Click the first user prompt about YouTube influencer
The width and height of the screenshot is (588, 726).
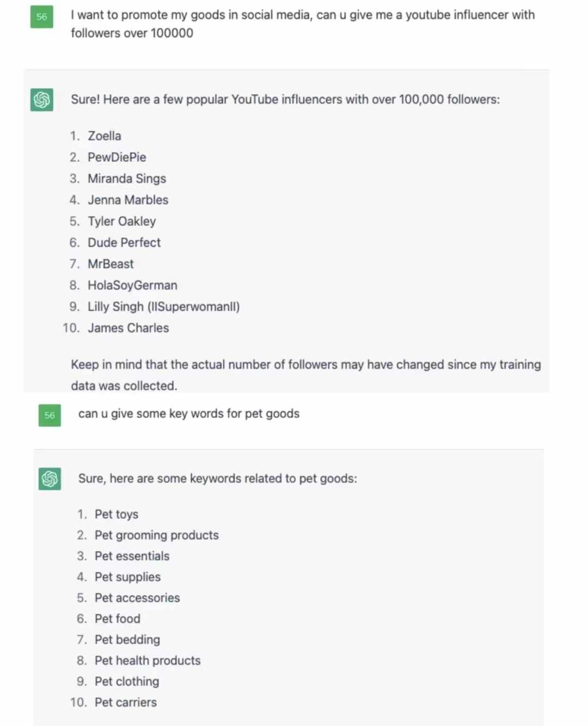click(x=303, y=24)
